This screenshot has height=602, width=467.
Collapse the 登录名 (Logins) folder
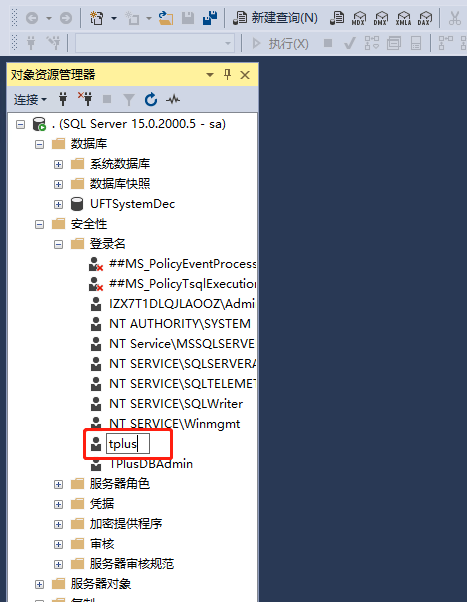click(x=58, y=244)
